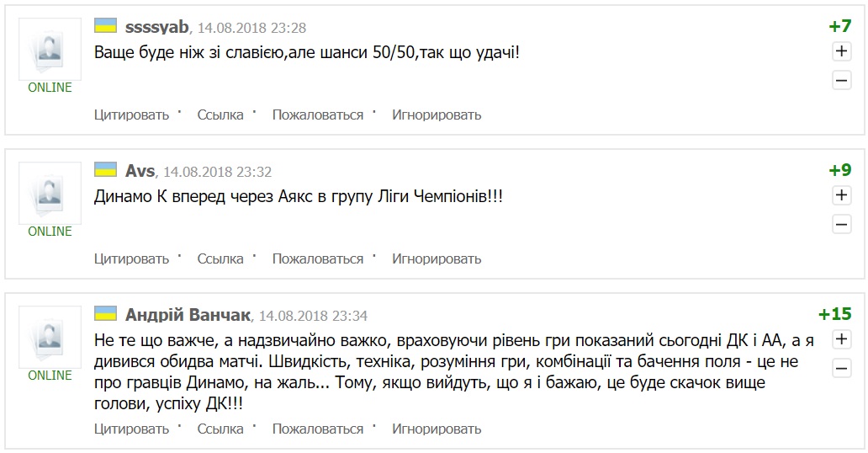Upvote Андрій Ванчак's comment
Screen dimensions: 868x453
(x=841, y=339)
